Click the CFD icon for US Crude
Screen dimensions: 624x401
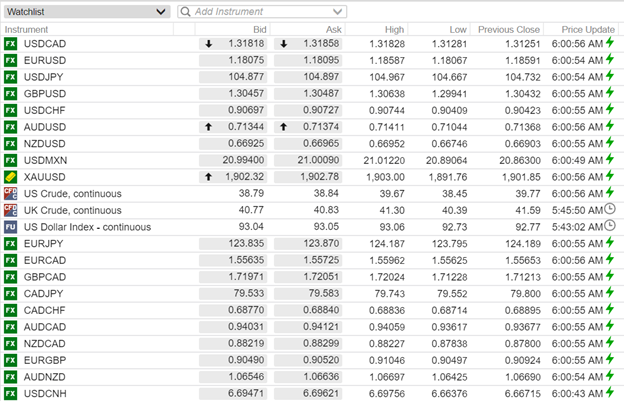coord(11,193)
